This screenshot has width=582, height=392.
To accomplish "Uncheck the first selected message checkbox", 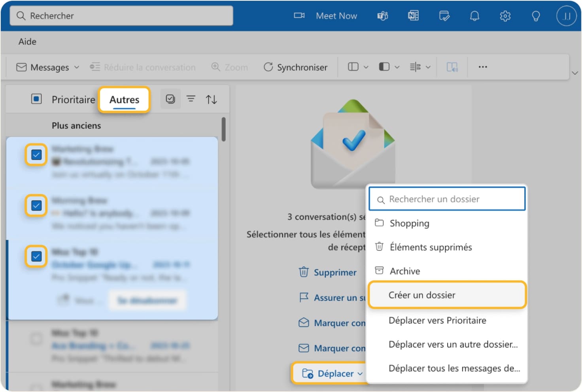I will pos(36,155).
